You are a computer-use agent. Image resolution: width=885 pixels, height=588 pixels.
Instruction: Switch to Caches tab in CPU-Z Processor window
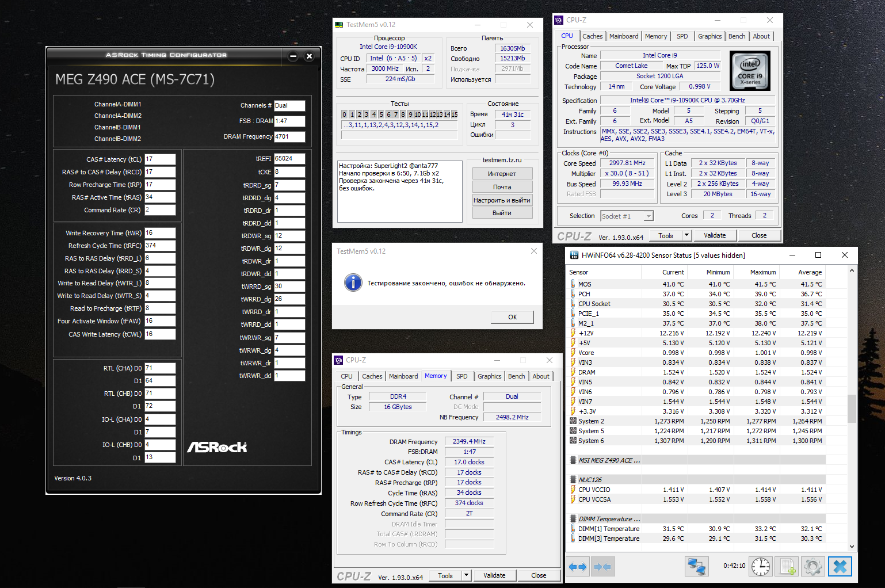pos(593,36)
